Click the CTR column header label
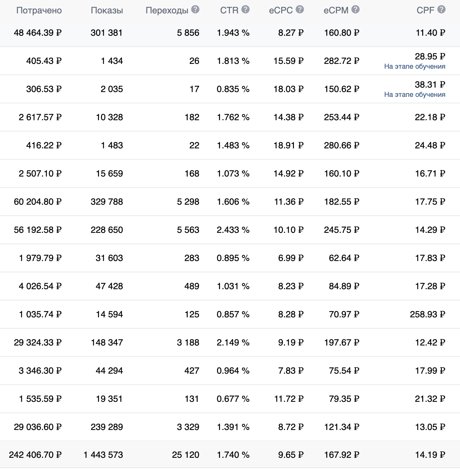The height and width of the screenshot is (476, 460). coord(229,10)
